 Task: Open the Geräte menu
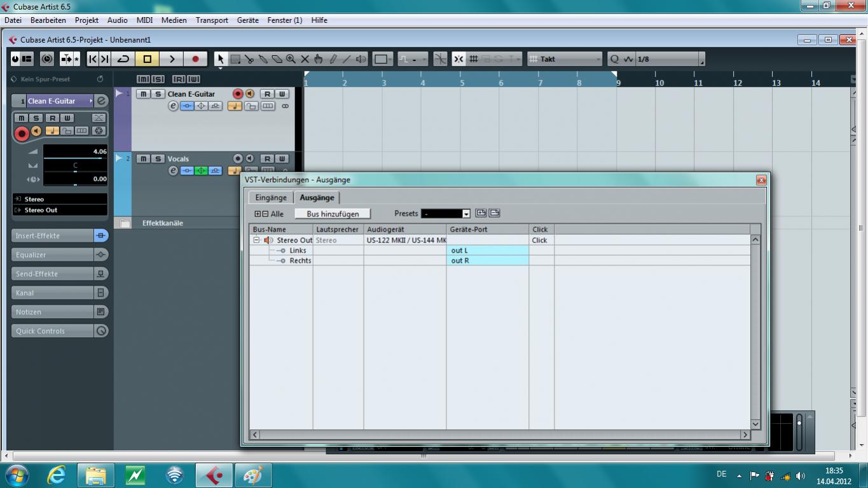pos(247,20)
